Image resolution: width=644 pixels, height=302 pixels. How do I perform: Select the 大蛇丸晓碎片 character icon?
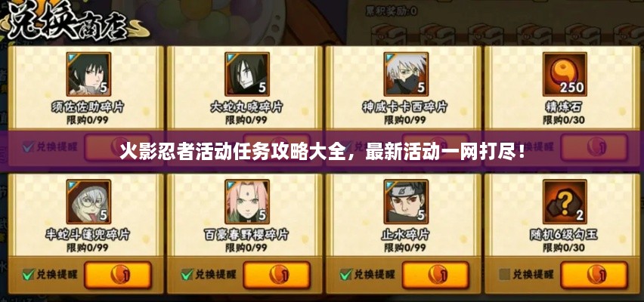click(x=247, y=74)
